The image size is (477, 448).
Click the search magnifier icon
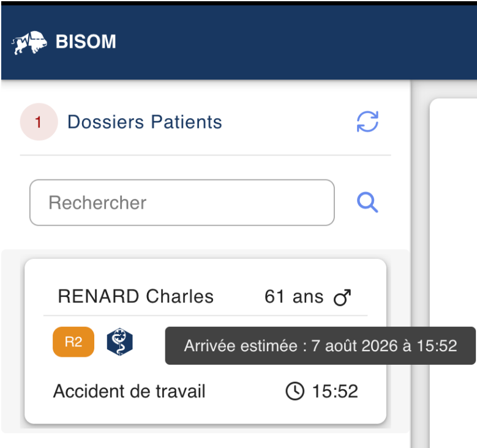tap(367, 202)
